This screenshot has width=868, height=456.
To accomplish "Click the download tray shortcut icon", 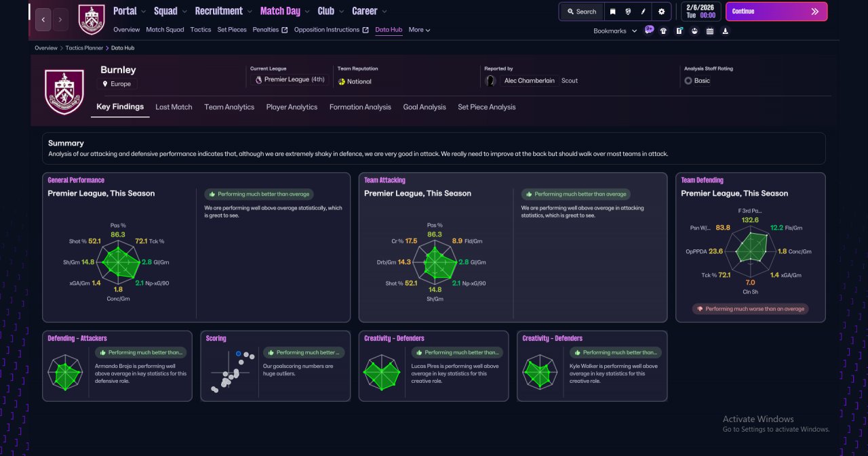I will (726, 30).
